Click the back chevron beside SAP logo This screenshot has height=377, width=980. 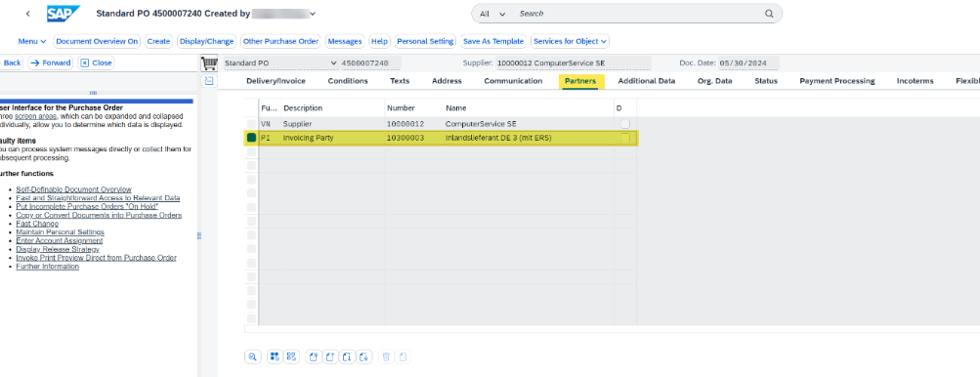[28, 13]
